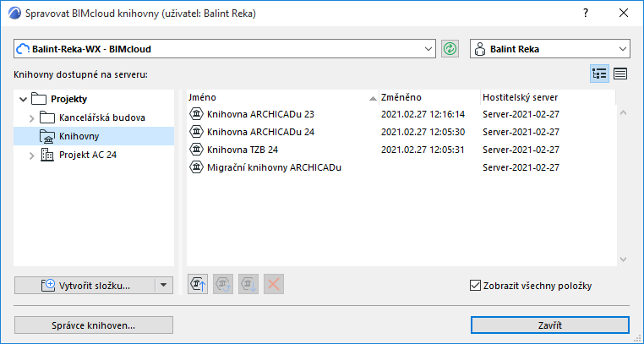
Task: Click the red delete library icon
Action: tap(274, 284)
